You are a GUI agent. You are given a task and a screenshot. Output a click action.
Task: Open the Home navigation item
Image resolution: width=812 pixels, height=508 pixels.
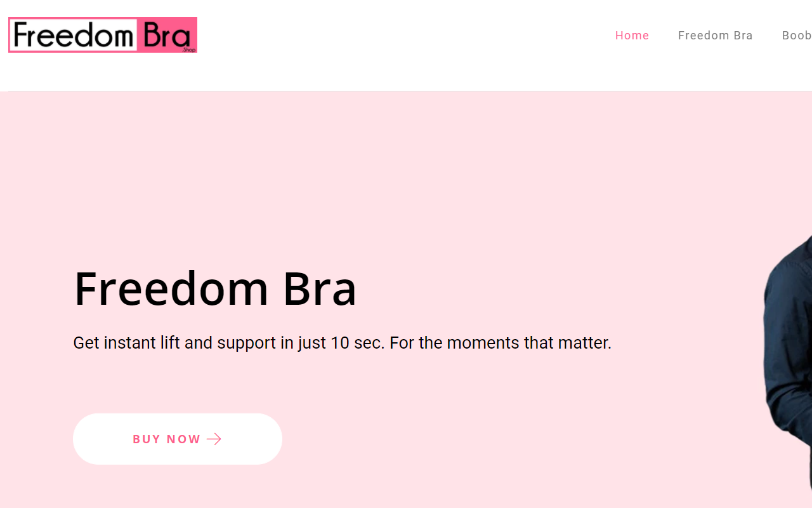tap(632, 36)
